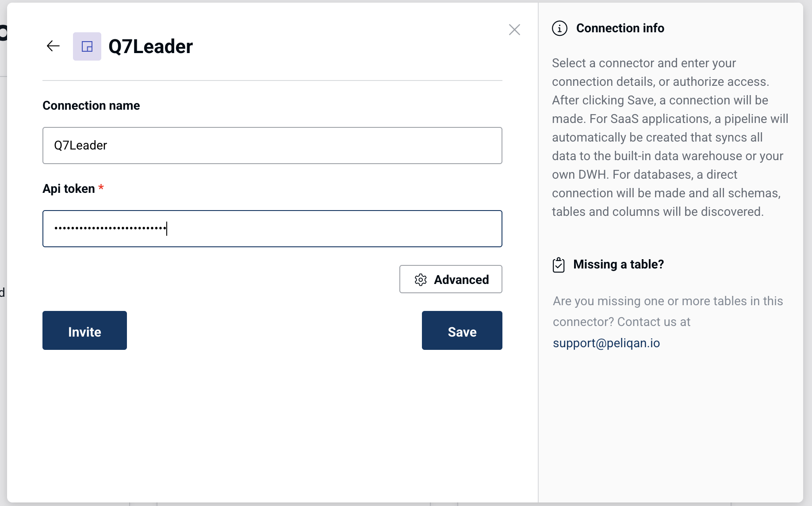Click the Connection name label
812x506 pixels.
91,106
